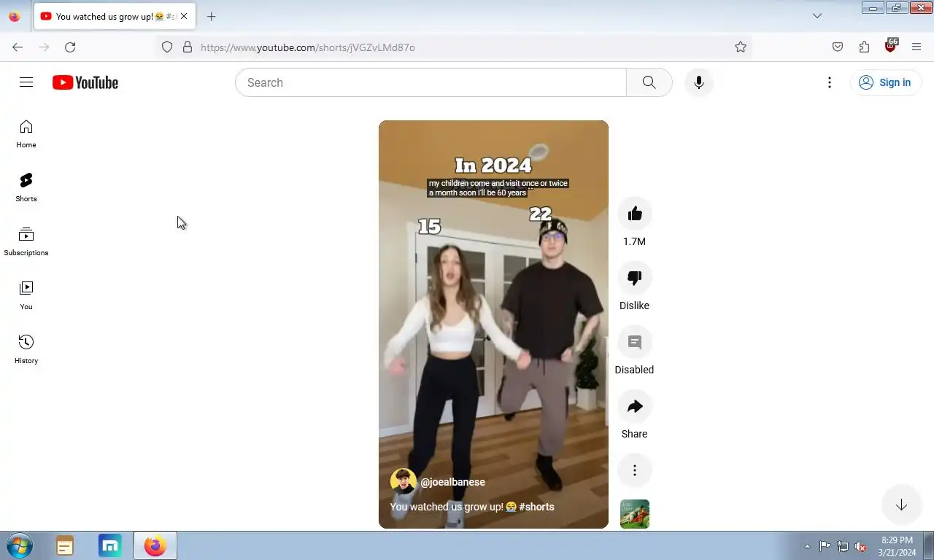Click the muted volume tray icon
This screenshot has width=934, height=560.
(861, 546)
